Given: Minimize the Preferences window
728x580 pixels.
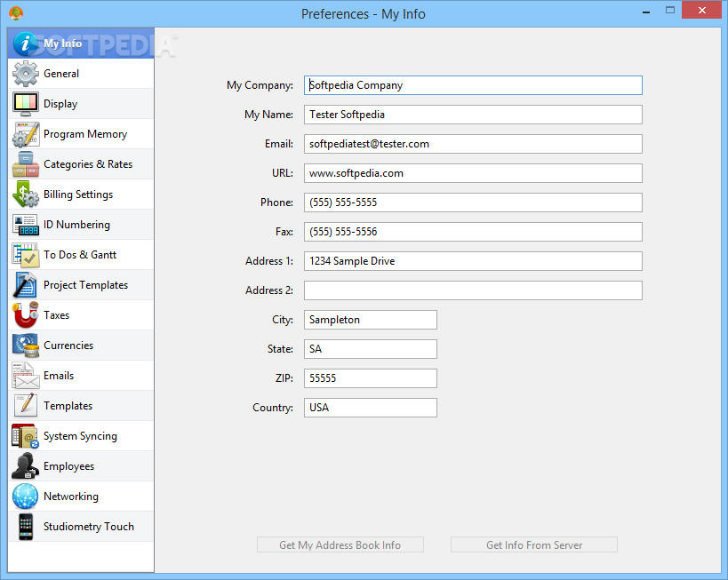Looking at the screenshot, I should tap(646, 12).
